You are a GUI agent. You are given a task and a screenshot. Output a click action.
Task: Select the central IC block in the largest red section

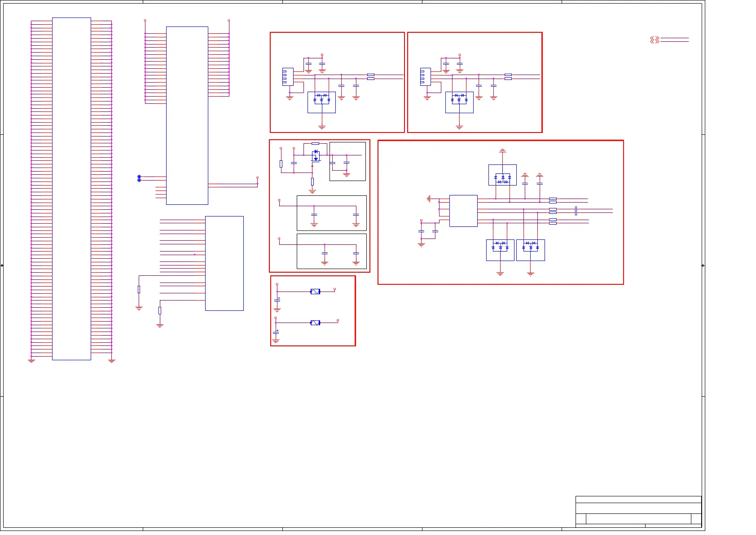coord(463,211)
